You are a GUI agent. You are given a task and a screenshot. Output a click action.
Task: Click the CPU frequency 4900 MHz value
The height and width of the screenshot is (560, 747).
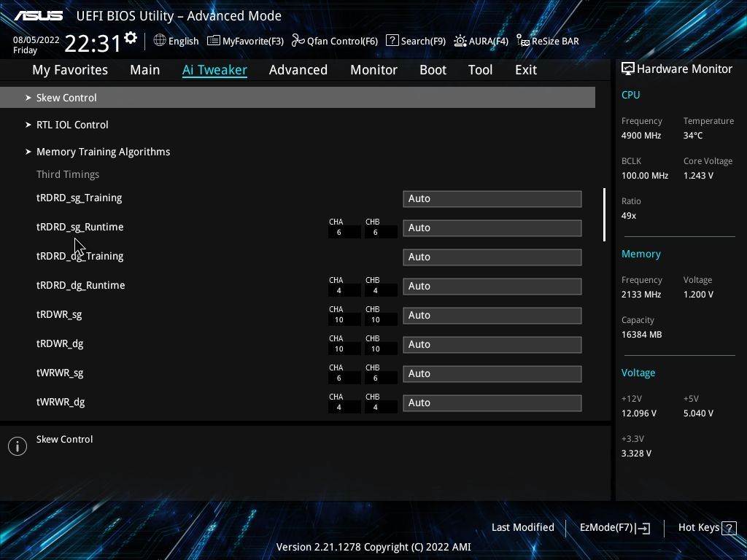641,136
